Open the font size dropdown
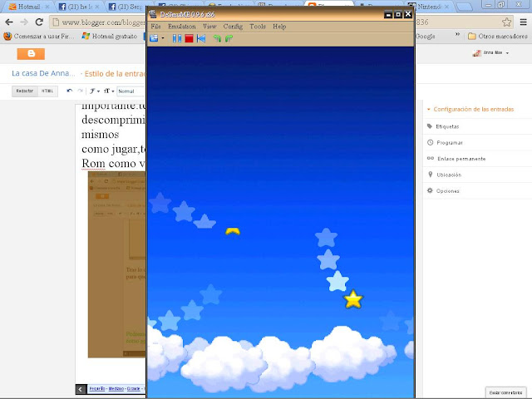This screenshot has width=532, height=399. point(109,91)
